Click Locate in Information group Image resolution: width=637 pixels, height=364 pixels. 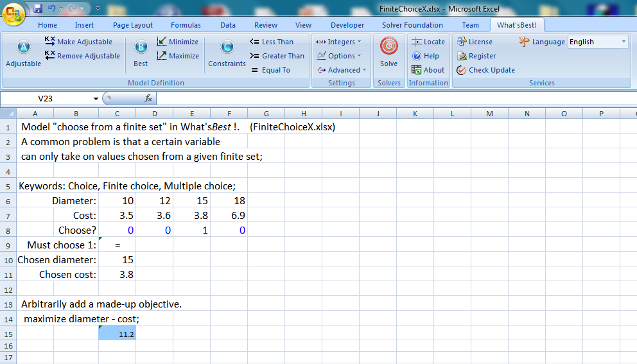tap(428, 42)
